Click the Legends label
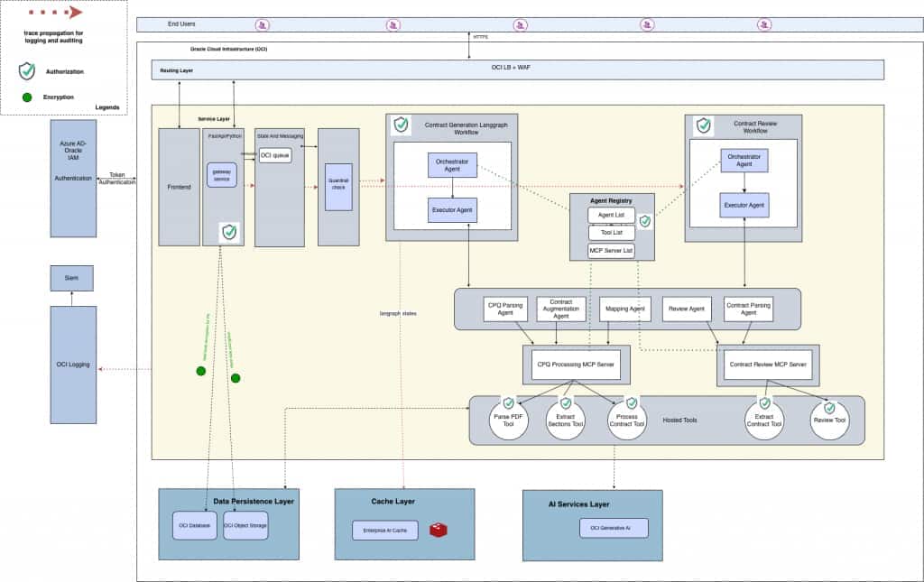 click(x=107, y=107)
